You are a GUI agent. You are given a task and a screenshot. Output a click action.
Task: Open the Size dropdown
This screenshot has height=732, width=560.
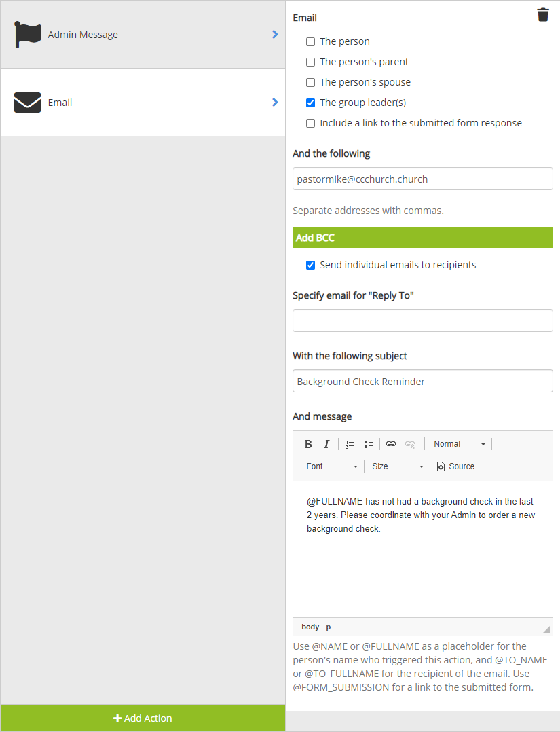click(x=398, y=466)
